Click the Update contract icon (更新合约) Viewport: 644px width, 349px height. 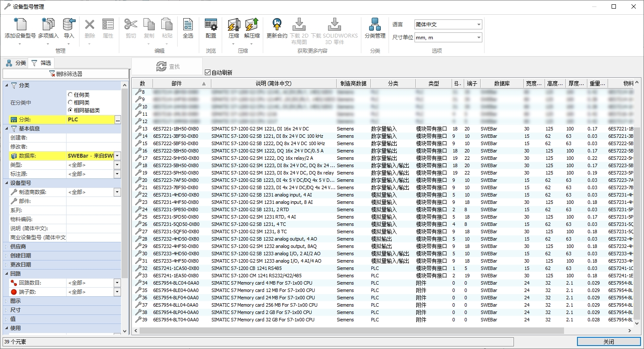pyautogui.click(x=277, y=25)
